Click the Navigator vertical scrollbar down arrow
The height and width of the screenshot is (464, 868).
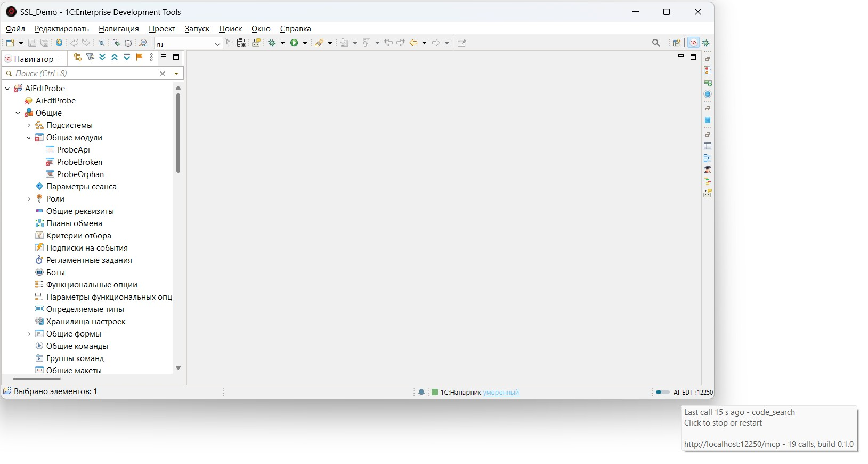click(x=178, y=367)
